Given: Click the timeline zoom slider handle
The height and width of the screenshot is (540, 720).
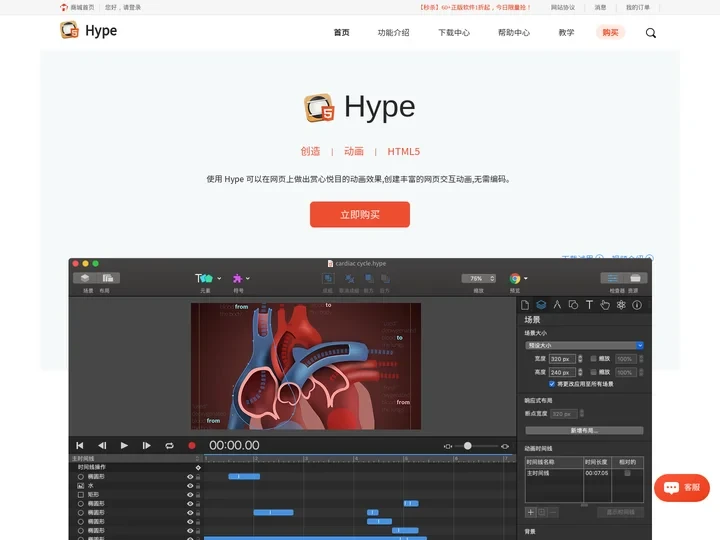Looking at the screenshot, I should [x=467, y=446].
